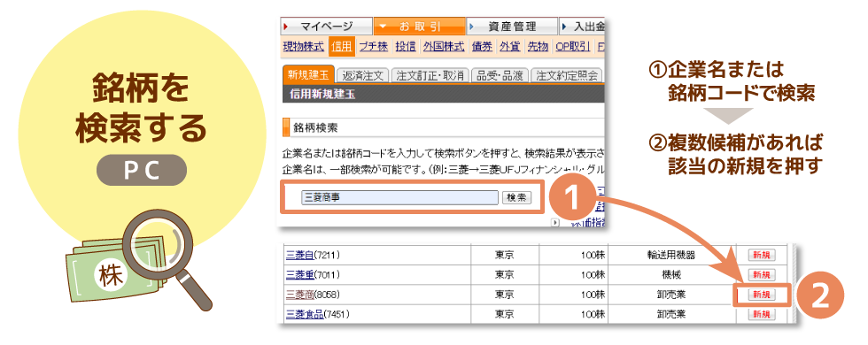Click 新規 button for 三菱商 row
The height and width of the screenshot is (345, 868).
click(x=762, y=295)
